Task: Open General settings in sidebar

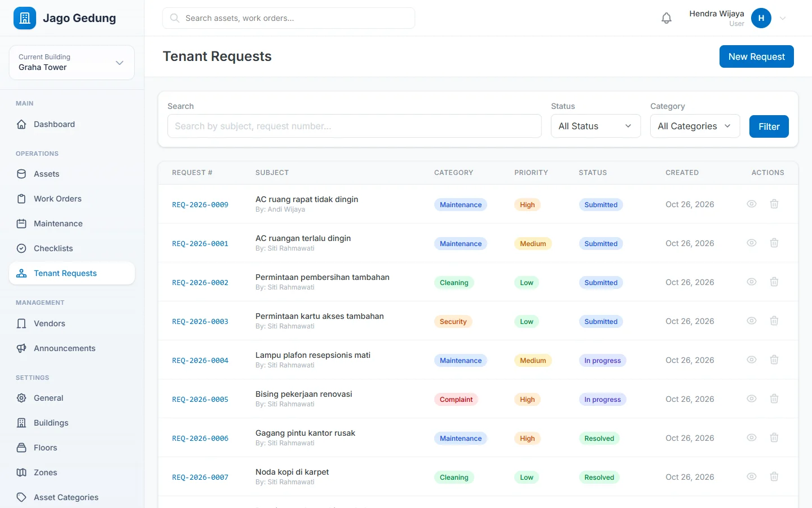Action: 72,398
